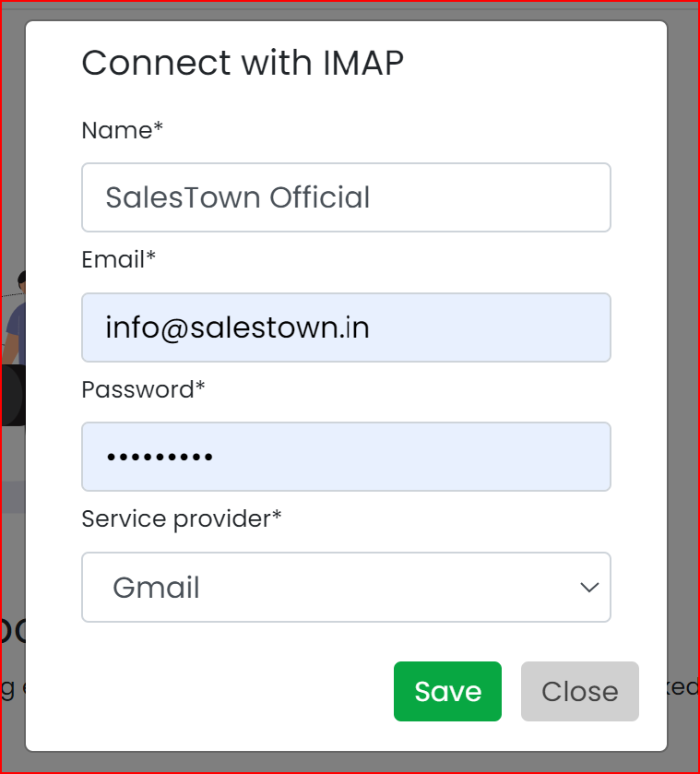Select the Gmail value in provider combo box

(x=156, y=588)
